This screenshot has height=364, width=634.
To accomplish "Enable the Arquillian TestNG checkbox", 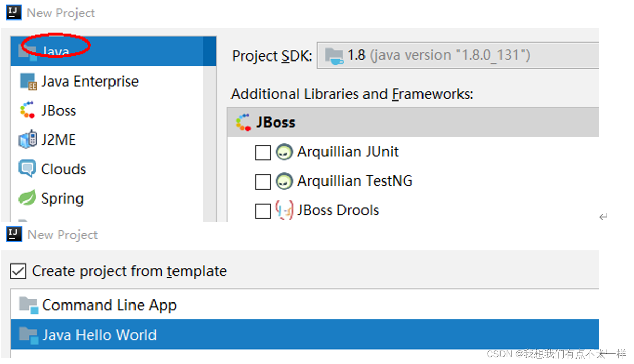I will 263,182.
